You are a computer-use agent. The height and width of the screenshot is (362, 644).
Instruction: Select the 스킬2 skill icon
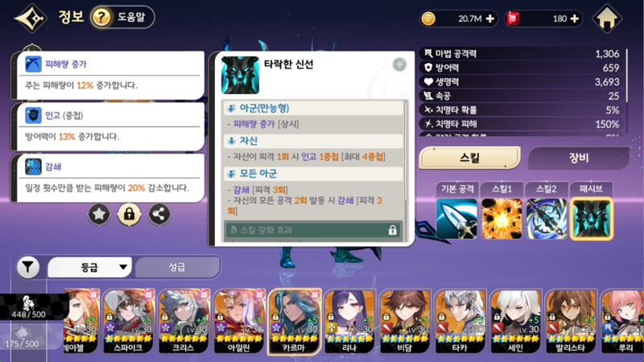point(547,218)
